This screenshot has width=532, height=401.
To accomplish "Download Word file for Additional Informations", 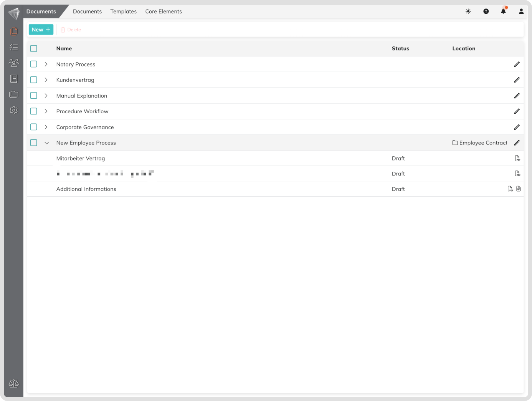I will click(519, 189).
